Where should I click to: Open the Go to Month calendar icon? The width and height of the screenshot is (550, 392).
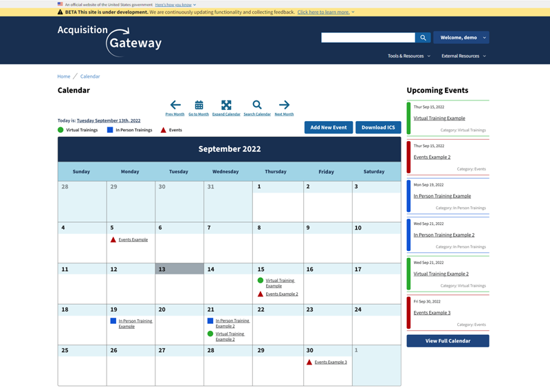pyautogui.click(x=199, y=105)
